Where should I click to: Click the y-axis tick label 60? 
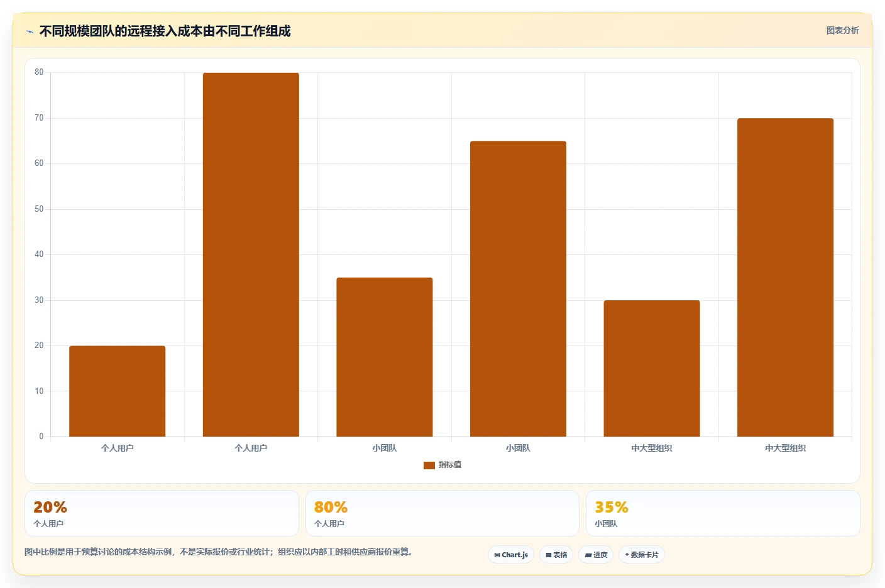tap(39, 163)
